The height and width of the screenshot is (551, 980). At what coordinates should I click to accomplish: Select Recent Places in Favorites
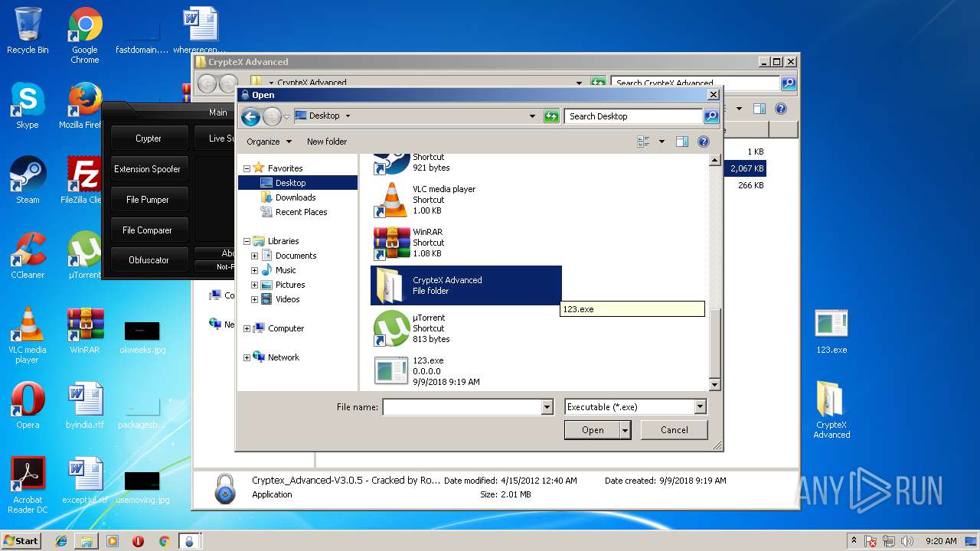tap(301, 212)
